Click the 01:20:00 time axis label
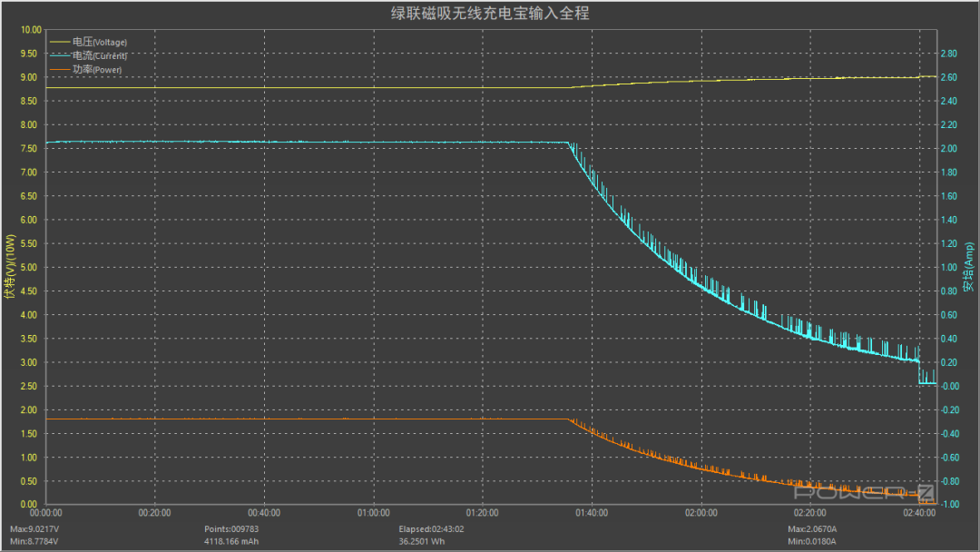The image size is (980, 552). 483,513
